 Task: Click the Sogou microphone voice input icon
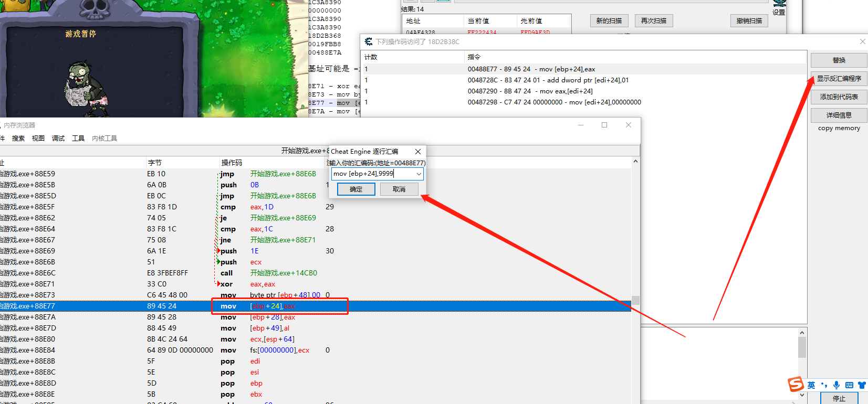point(836,385)
